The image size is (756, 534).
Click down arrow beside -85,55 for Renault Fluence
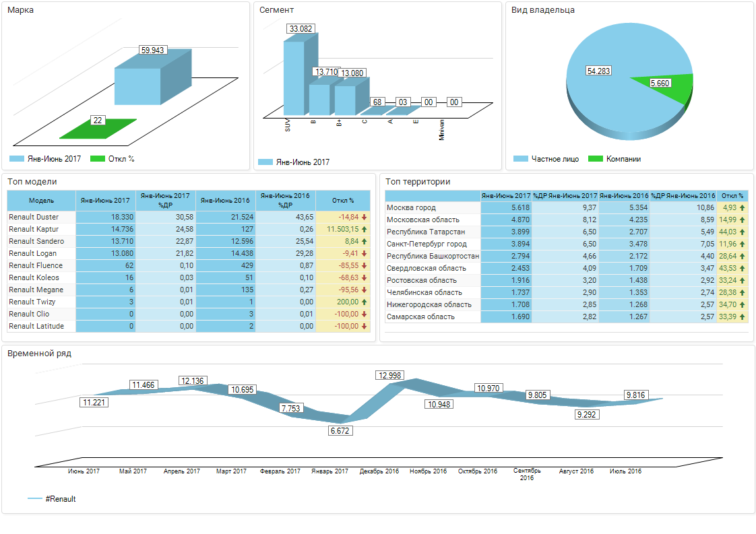tap(365, 265)
